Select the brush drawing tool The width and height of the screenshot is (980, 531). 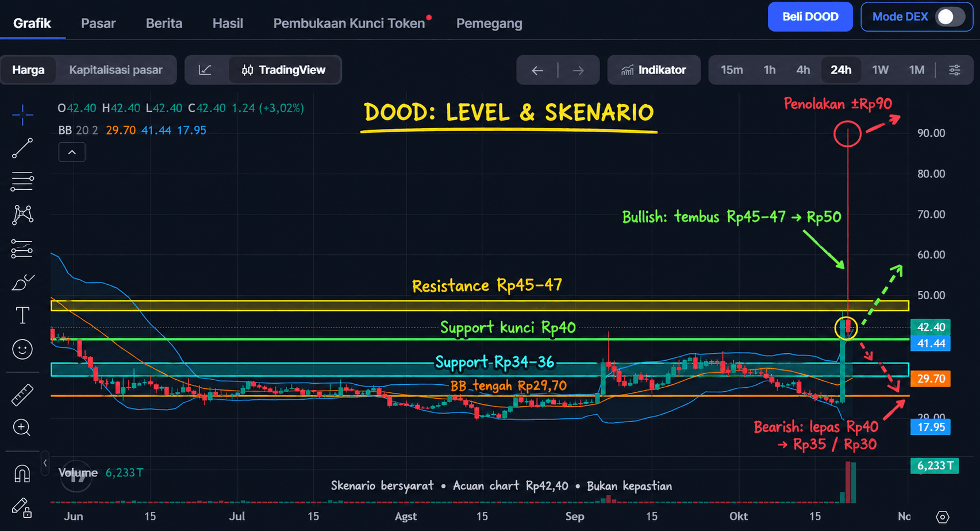tap(22, 282)
